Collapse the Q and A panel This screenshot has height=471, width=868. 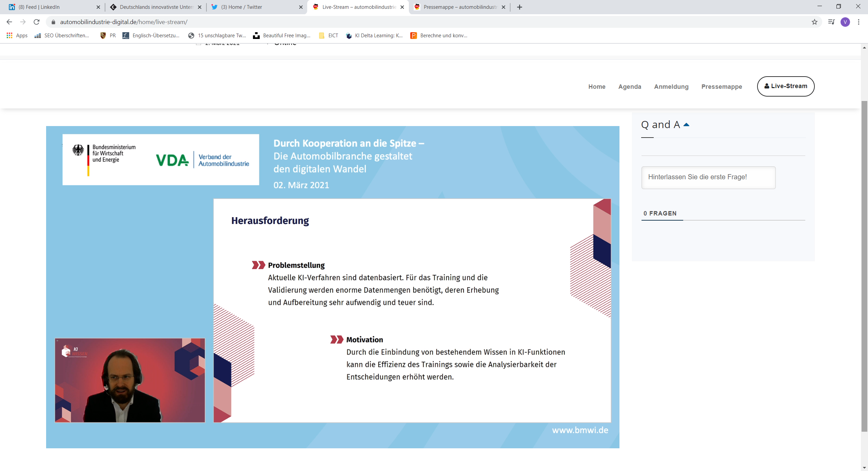point(686,125)
